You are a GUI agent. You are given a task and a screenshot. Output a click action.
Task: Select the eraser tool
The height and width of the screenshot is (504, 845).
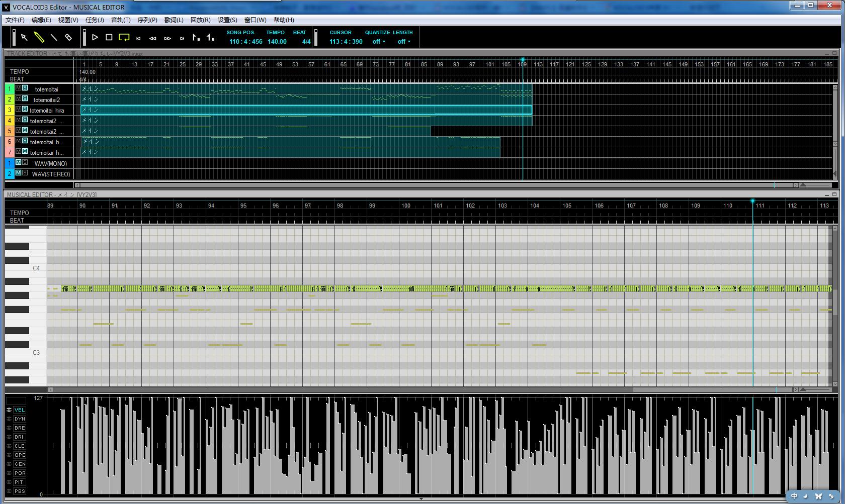point(68,38)
